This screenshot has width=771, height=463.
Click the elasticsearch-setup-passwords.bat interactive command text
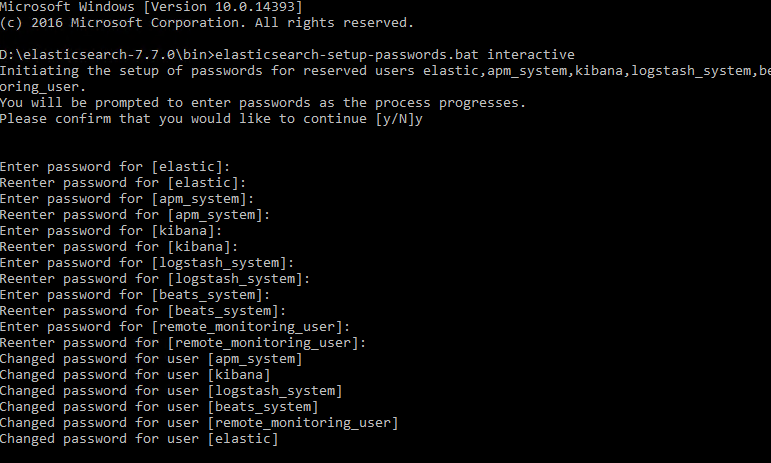point(395,55)
